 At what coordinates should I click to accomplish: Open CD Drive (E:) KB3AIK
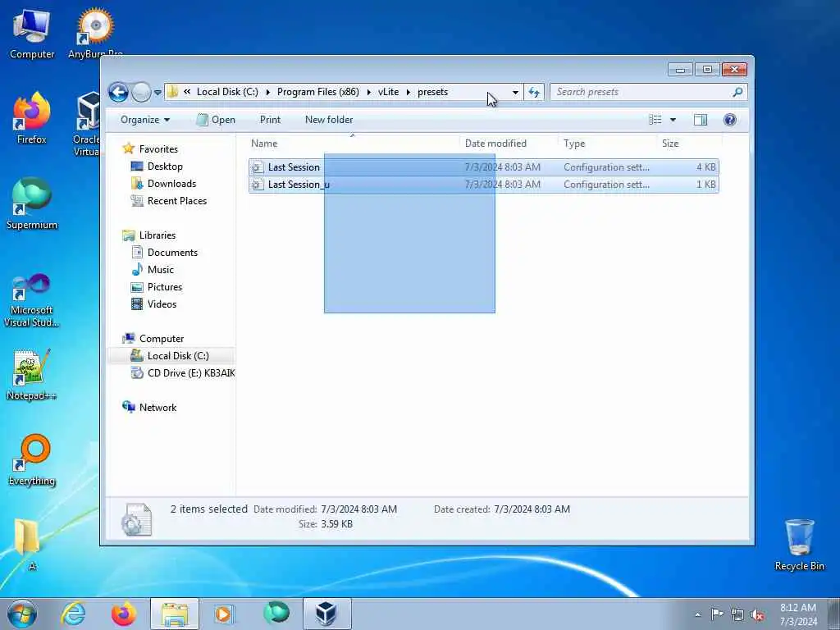(x=190, y=373)
